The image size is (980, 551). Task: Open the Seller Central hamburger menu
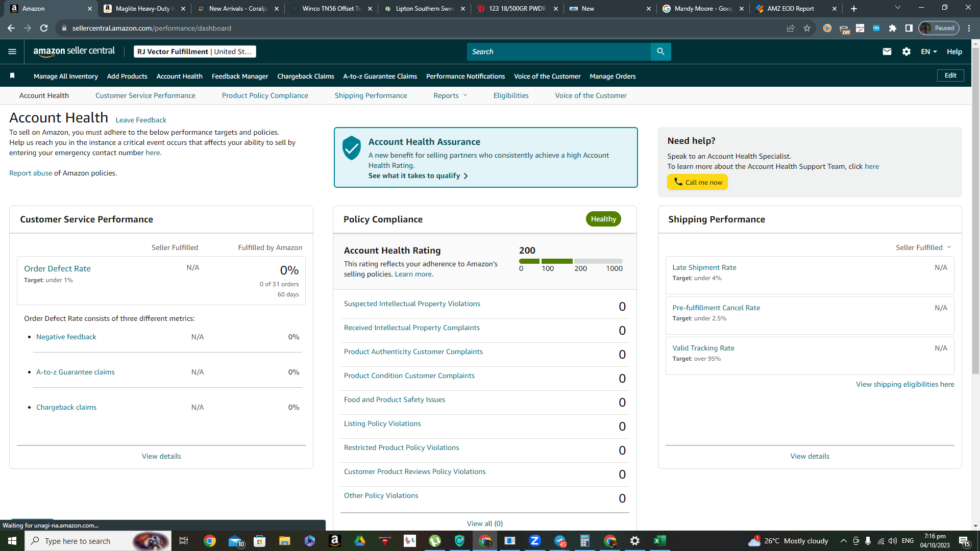[x=12, y=52]
